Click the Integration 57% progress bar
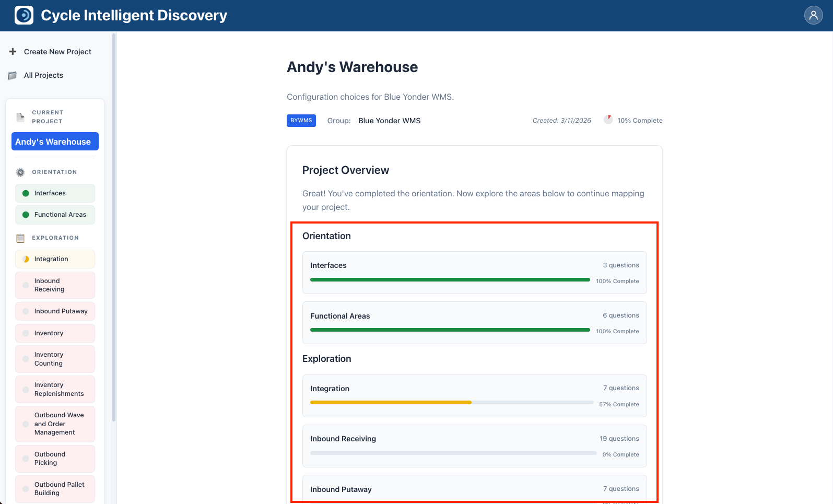The width and height of the screenshot is (833, 504). tap(391, 403)
